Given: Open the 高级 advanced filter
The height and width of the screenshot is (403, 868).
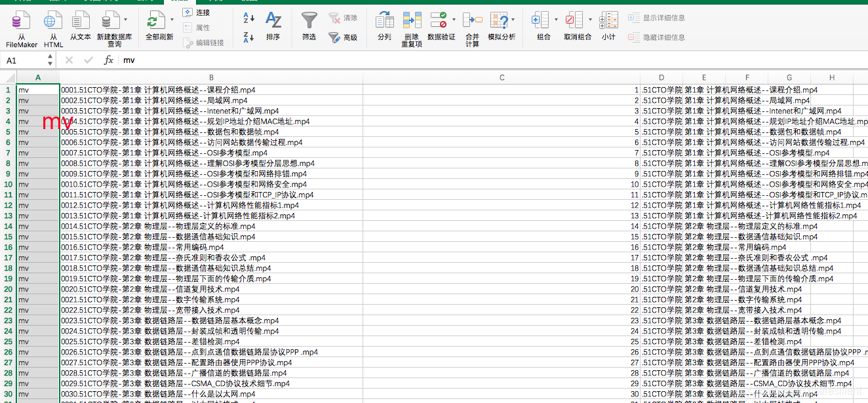Looking at the screenshot, I should (x=344, y=37).
